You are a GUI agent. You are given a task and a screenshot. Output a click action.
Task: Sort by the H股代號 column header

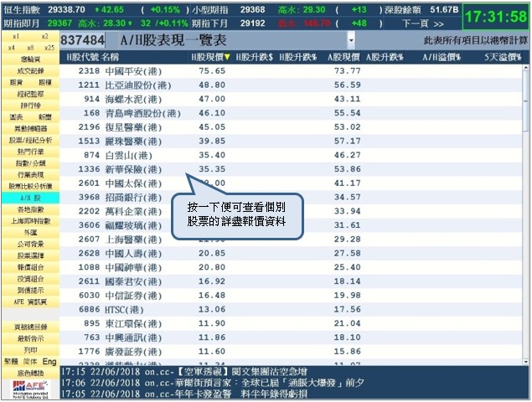pos(82,57)
